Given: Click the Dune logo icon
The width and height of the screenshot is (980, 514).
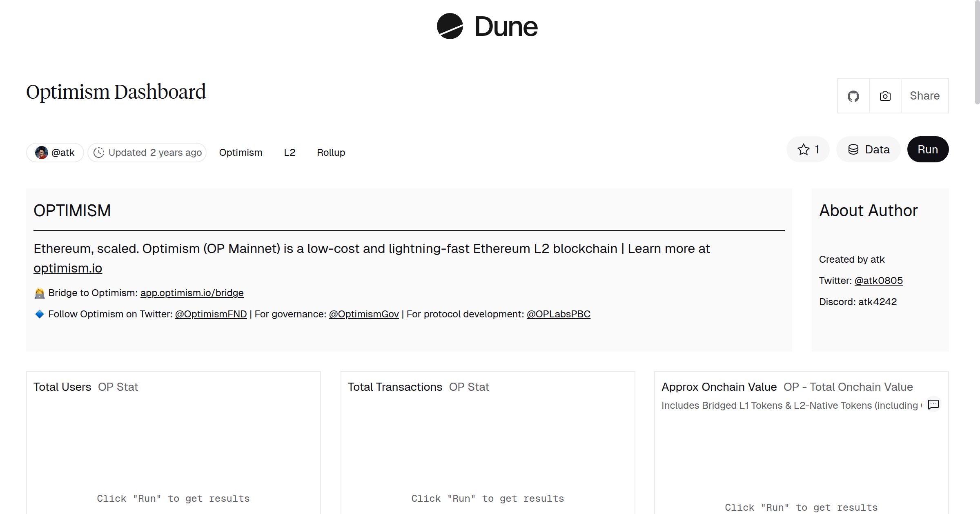Looking at the screenshot, I should point(450,27).
